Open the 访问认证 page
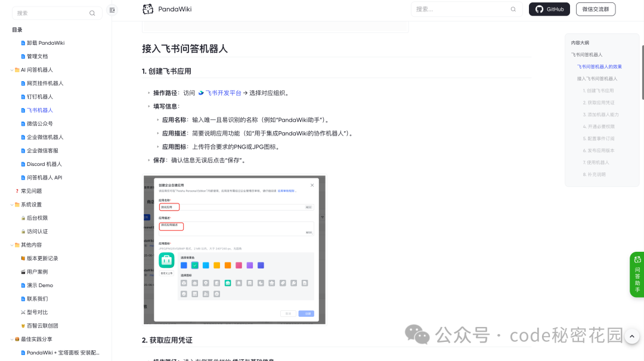The width and height of the screenshot is (644, 361). [38, 232]
